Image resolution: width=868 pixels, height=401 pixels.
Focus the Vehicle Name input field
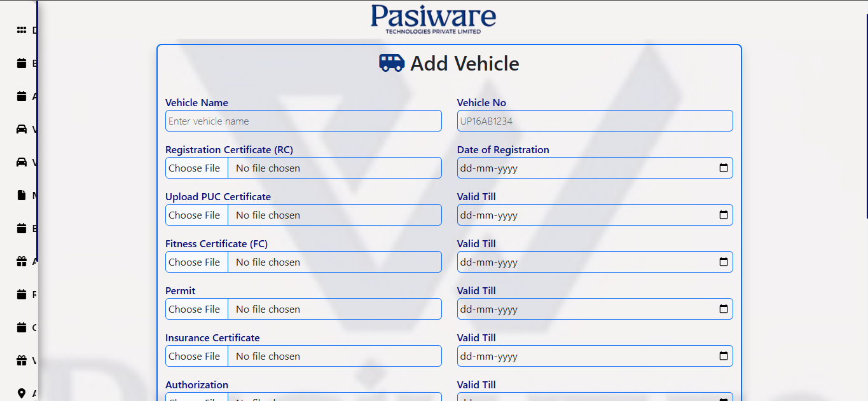coord(303,120)
